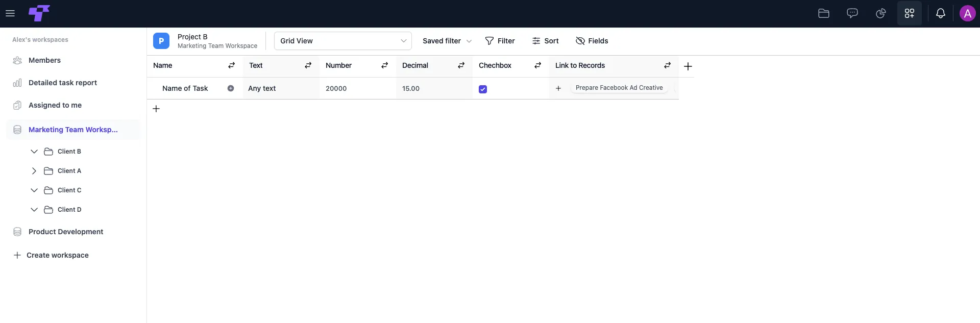Open the folder icon in top bar
Viewport: 980px width, 323px height.
point(824,13)
